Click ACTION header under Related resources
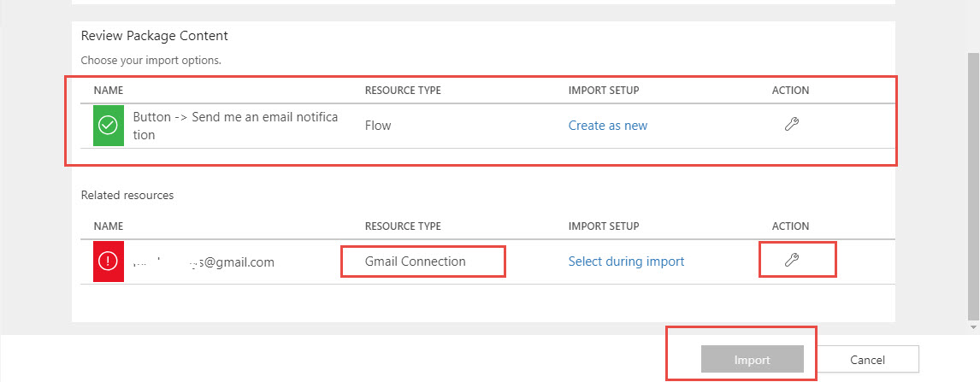980x382 pixels. 790,226
